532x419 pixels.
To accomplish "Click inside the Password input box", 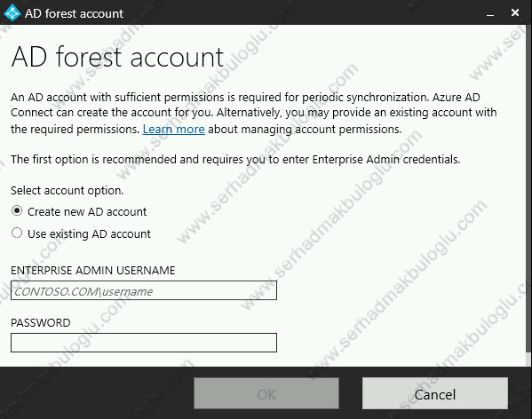I will click(144, 343).
